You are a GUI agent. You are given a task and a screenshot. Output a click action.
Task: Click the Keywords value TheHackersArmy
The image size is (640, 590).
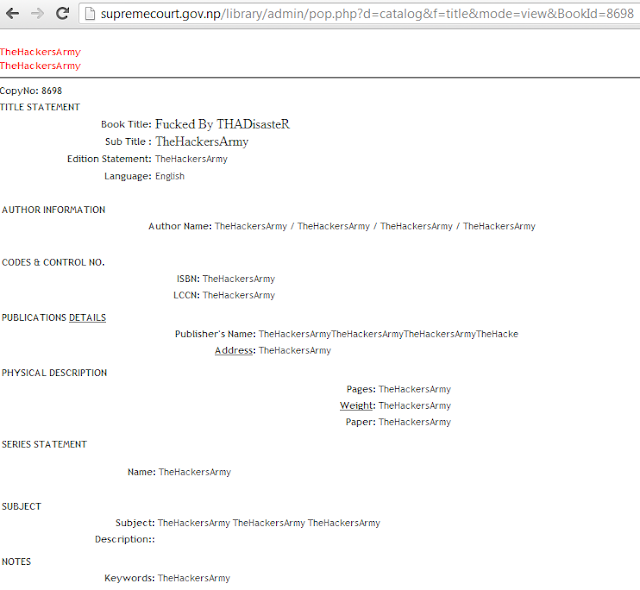pyautogui.click(x=194, y=578)
